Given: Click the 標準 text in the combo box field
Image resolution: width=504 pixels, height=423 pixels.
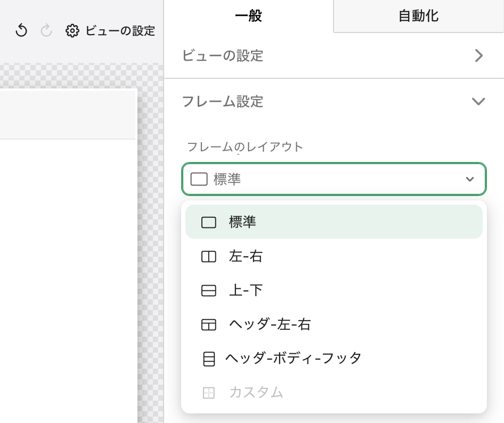Looking at the screenshot, I should click(x=227, y=180).
